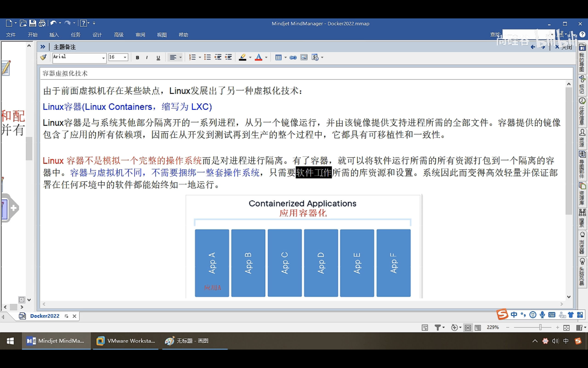This screenshot has height=368, width=588.
Task: Decrease the paragraph indent
Action: (x=218, y=57)
